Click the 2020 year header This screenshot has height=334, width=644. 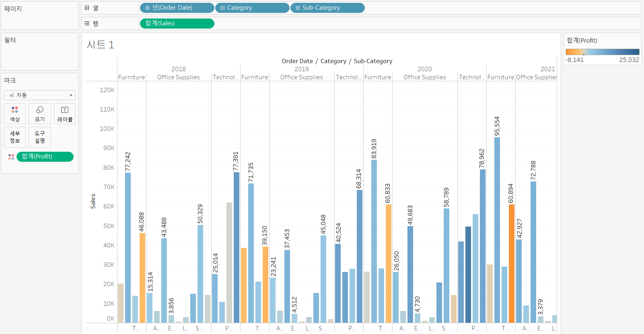[x=425, y=69]
